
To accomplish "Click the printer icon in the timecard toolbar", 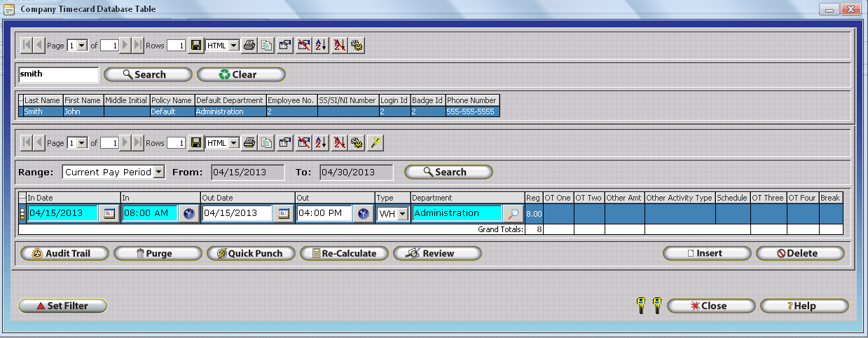I will tap(249, 142).
